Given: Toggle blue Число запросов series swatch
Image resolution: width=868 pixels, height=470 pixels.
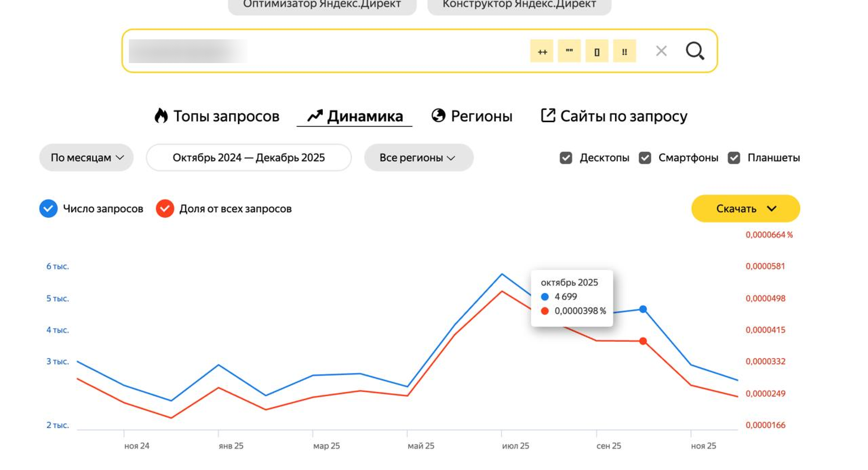Looking at the screenshot, I should tap(48, 209).
